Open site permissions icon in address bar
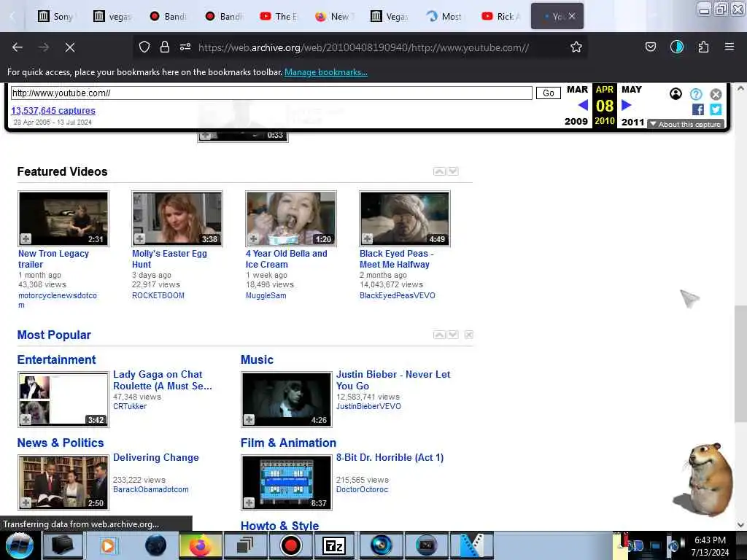This screenshot has height=560, width=747. (x=185, y=47)
